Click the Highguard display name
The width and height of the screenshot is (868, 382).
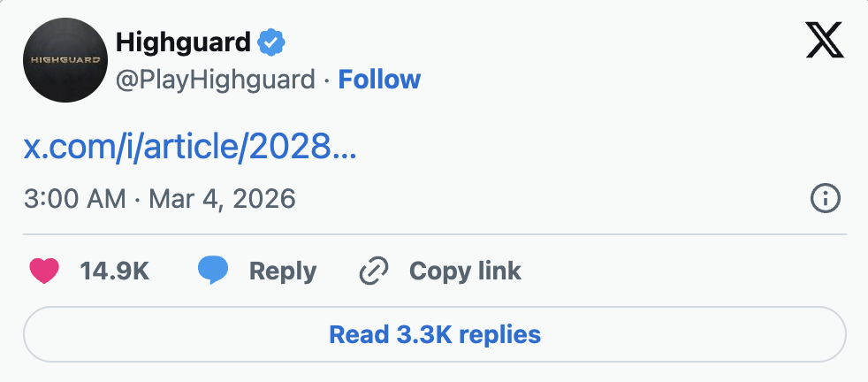pos(183,42)
